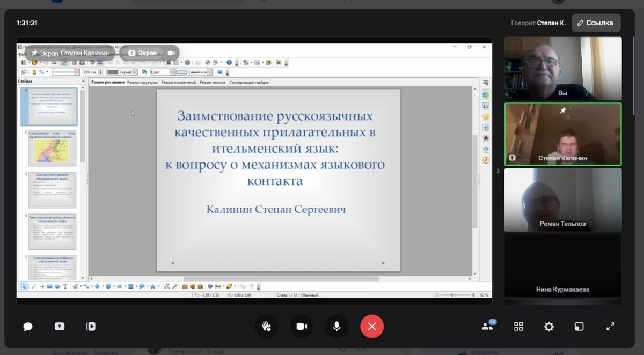Open the participants list with badge 14
This screenshot has height=355, width=644.
click(x=488, y=326)
